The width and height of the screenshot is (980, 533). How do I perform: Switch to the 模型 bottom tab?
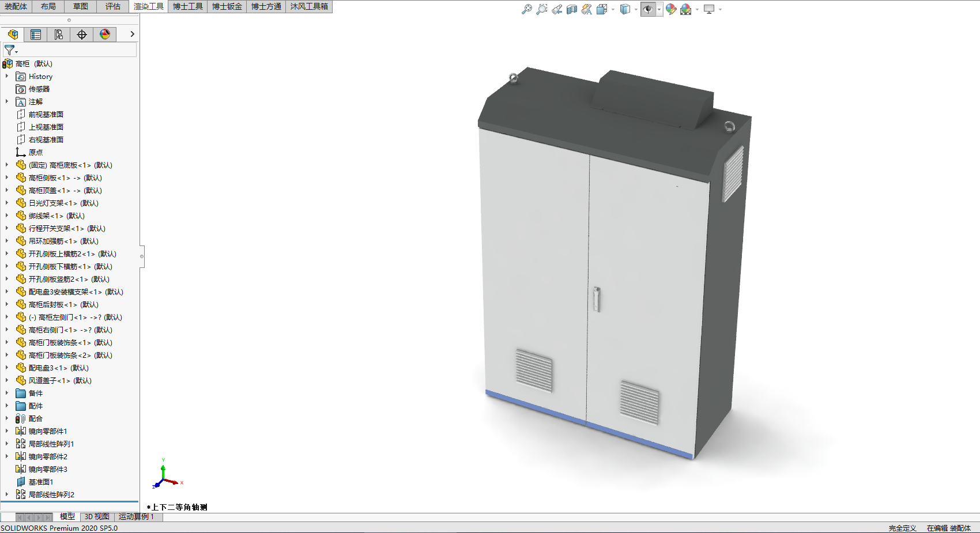click(67, 517)
